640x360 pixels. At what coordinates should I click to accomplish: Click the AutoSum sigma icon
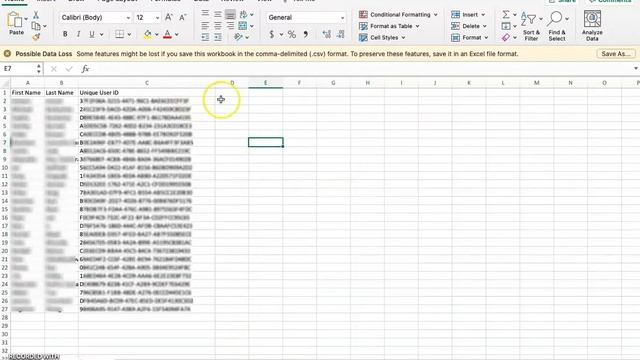tap(506, 15)
